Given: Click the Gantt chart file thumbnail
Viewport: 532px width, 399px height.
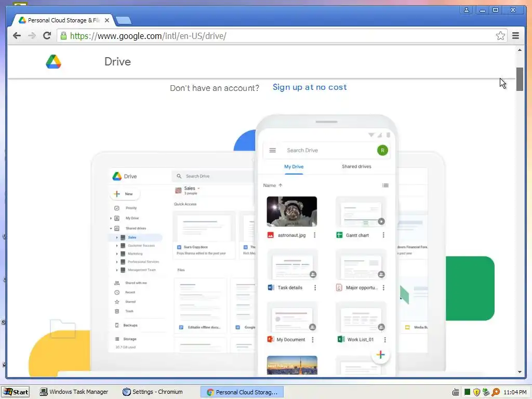Looking at the screenshot, I should [x=361, y=212].
